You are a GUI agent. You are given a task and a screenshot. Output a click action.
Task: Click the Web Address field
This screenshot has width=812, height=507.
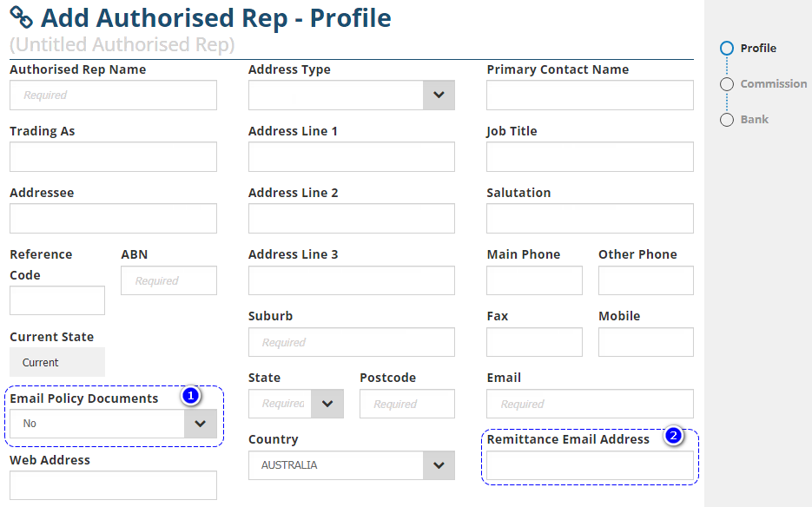point(113,485)
